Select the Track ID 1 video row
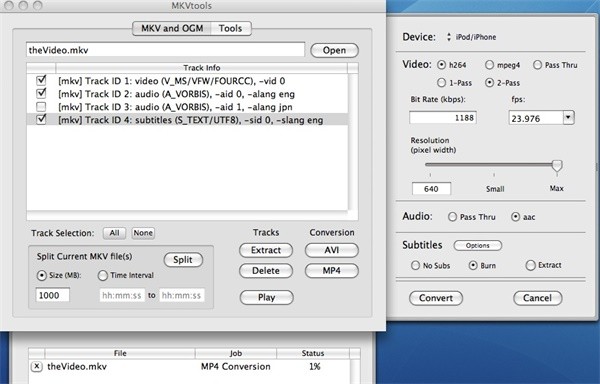The image size is (600, 384). click(x=188, y=81)
